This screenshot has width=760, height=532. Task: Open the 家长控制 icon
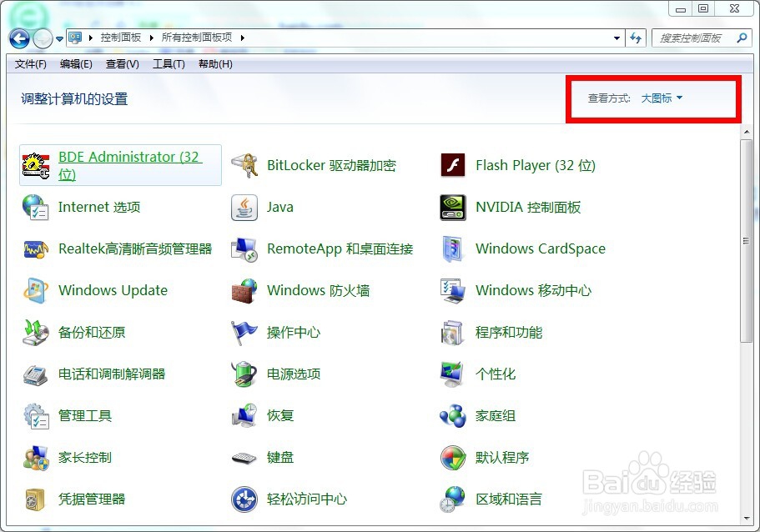pos(35,458)
